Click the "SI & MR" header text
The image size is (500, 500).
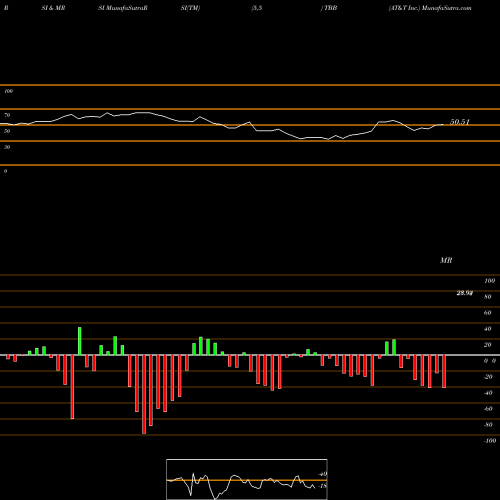53,8
